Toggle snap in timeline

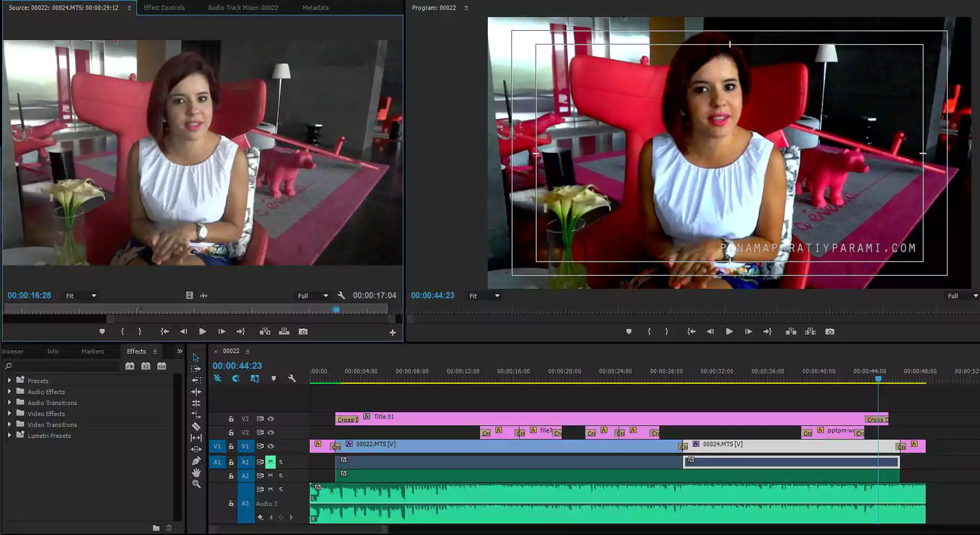pyautogui.click(x=236, y=378)
